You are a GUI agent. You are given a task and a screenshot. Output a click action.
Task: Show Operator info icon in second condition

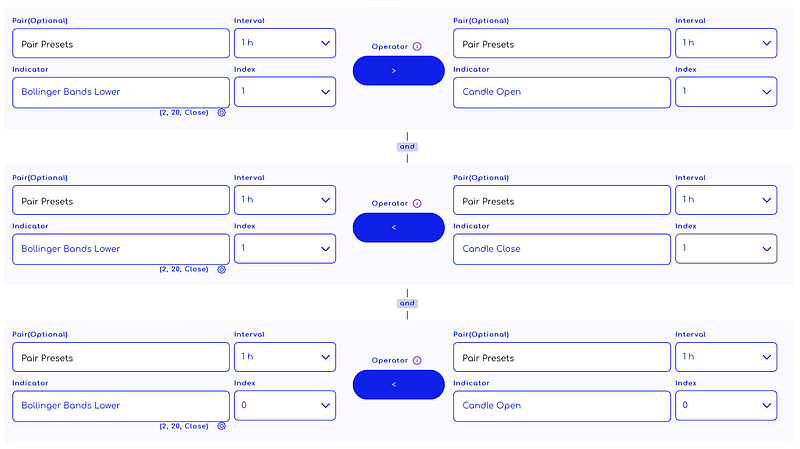click(417, 203)
